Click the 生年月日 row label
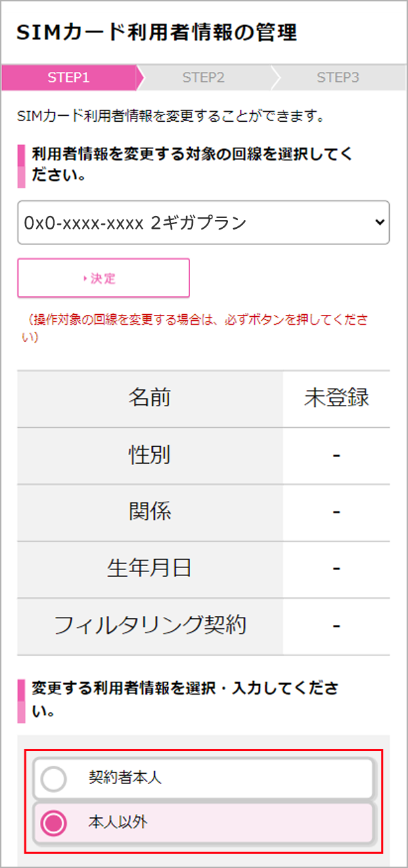 (x=150, y=569)
